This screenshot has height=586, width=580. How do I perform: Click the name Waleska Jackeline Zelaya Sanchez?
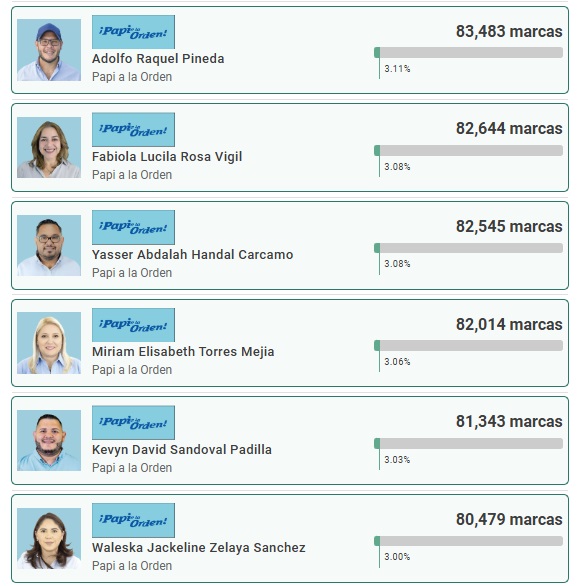coord(199,548)
